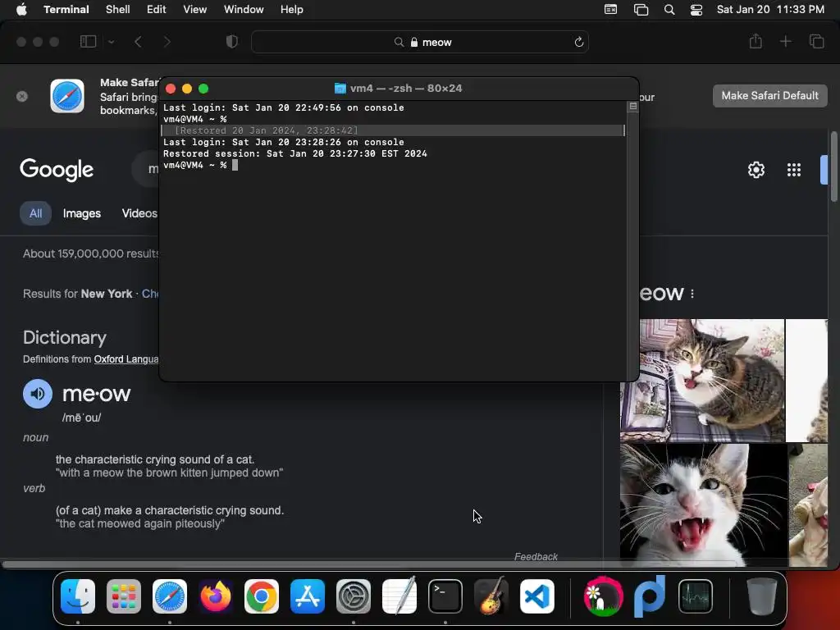Expand the Safari sidebar dropdown chevron
Image resolution: width=840 pixels, height=630 pixels.
(111, 42)
